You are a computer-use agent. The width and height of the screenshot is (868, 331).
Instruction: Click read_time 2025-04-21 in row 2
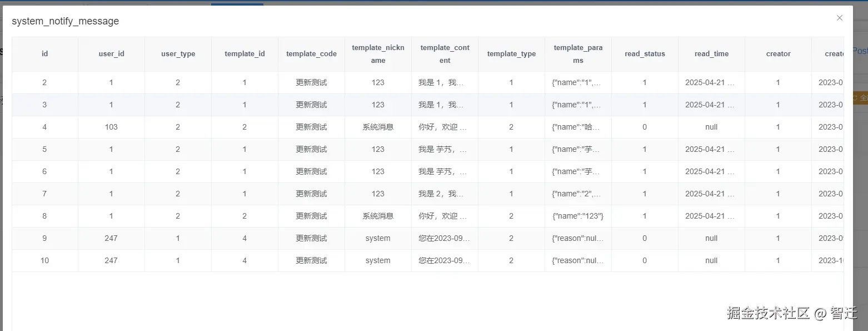[711, 82]
